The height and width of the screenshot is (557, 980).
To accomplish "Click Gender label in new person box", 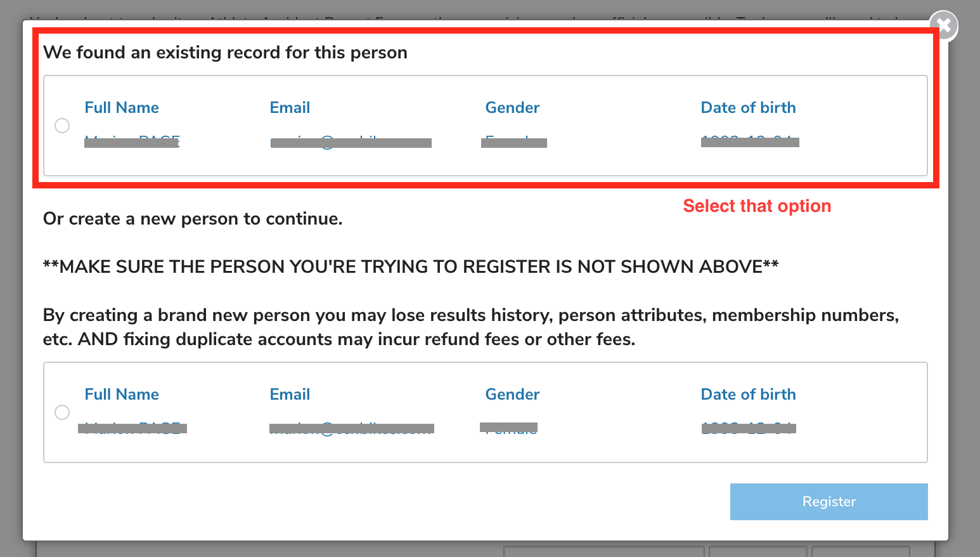I will [x=512, y=395].
